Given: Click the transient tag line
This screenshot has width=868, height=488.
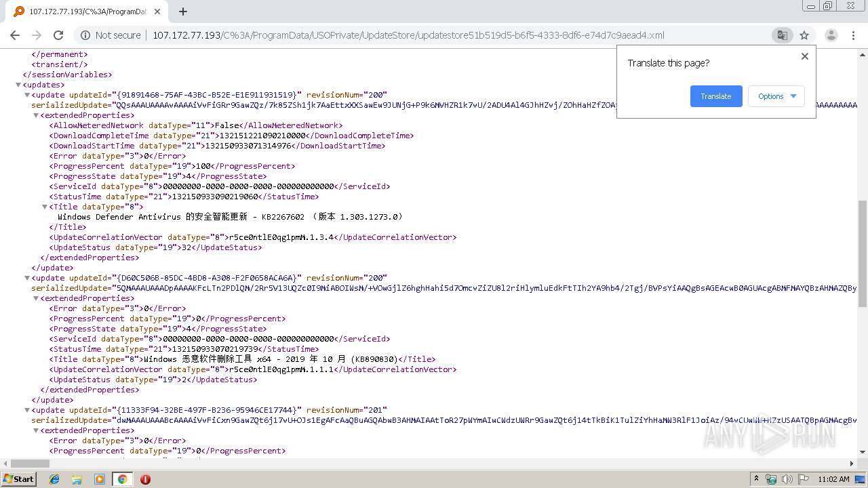Looking at the screenshot, I should point(60,64).
